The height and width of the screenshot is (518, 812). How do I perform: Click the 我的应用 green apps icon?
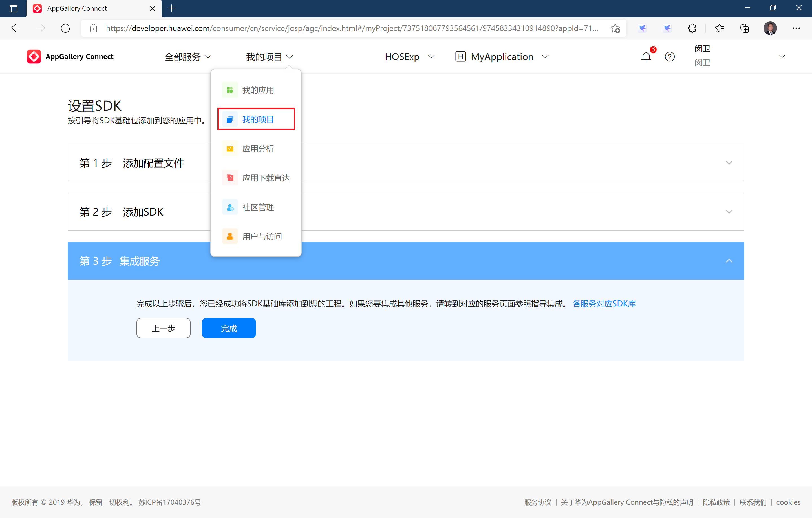[230, 90]
